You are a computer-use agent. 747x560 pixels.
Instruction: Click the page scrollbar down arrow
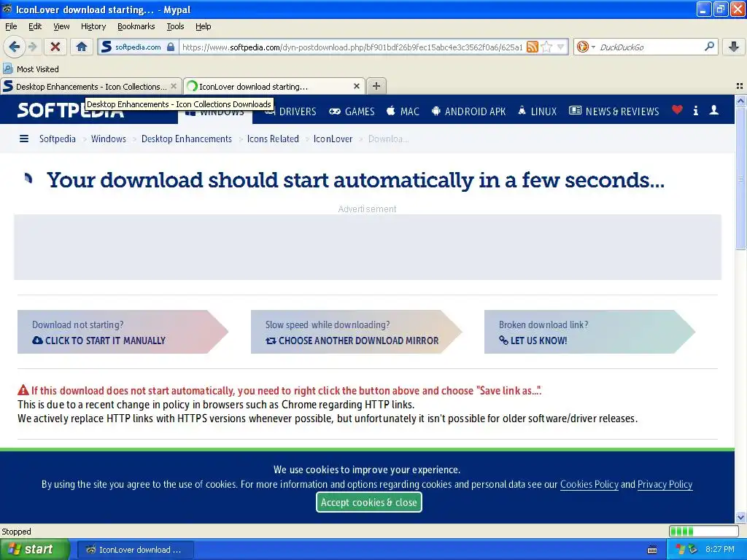point(740,517)
